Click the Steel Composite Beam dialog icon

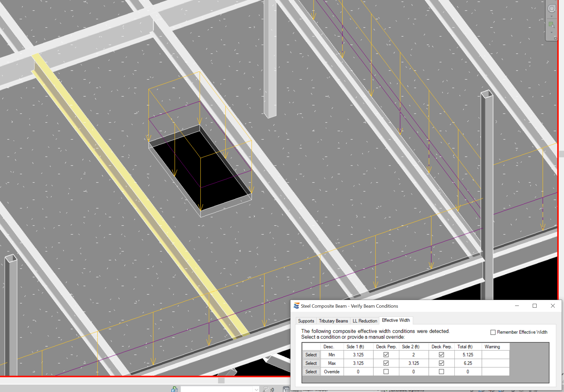pos(296,306)
